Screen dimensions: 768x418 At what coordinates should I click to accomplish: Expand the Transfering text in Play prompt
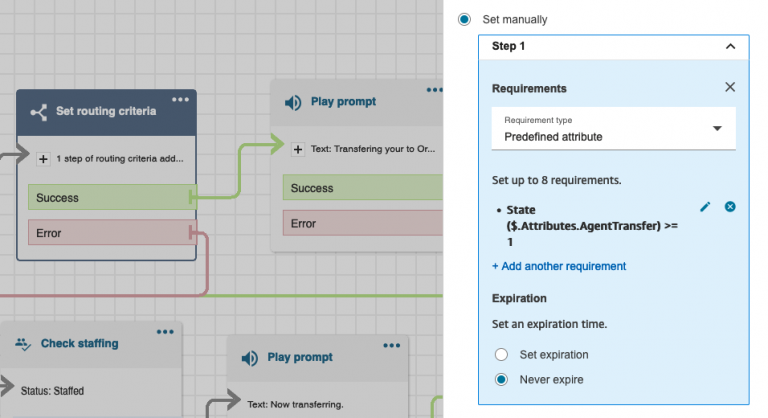click(298, 149)
